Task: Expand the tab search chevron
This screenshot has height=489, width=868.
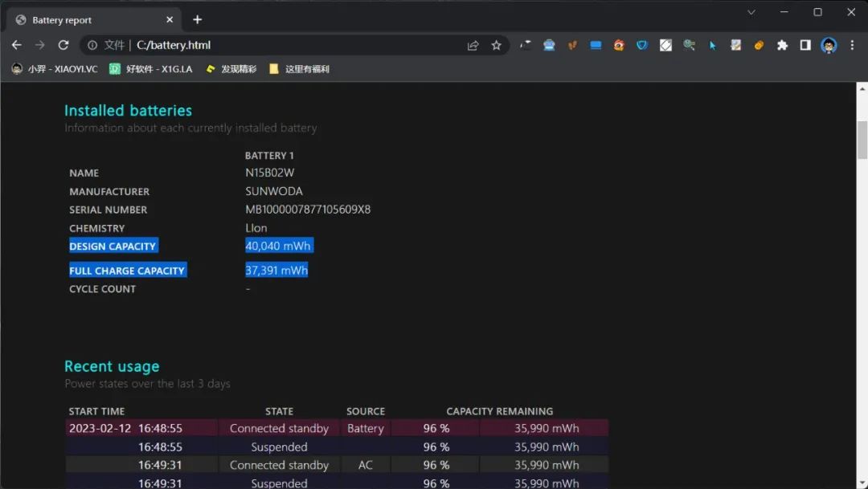Action: coord(751,12)
